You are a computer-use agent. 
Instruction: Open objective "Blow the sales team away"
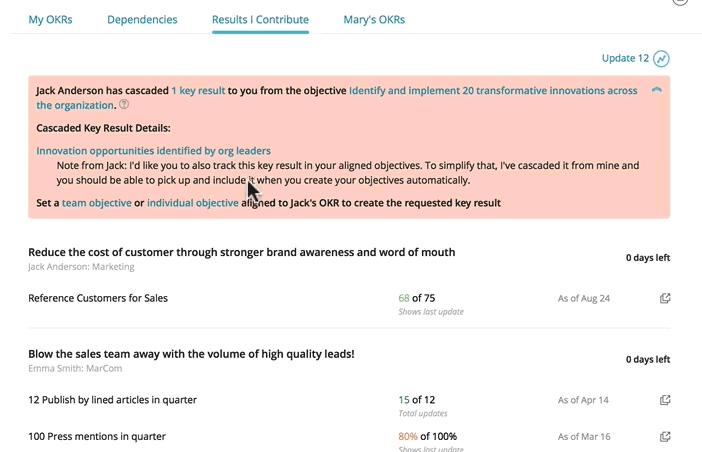tap(191, 354)
